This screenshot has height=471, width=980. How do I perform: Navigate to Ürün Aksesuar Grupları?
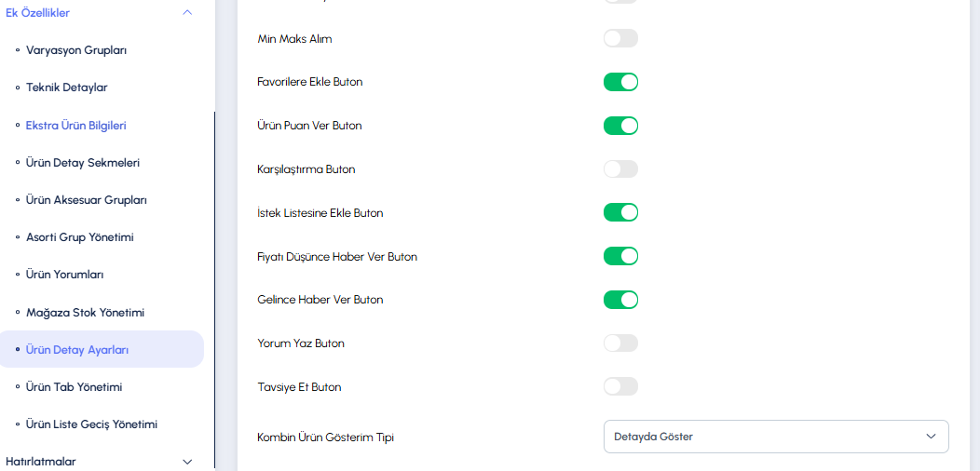[87, 200]
